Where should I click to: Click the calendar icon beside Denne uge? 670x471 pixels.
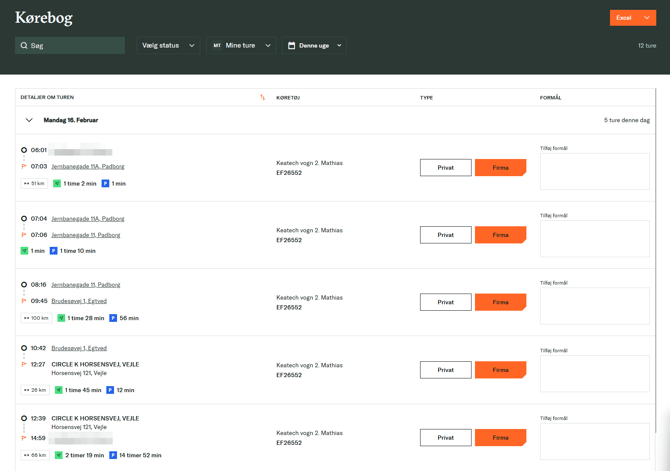[x=291, y=46]
